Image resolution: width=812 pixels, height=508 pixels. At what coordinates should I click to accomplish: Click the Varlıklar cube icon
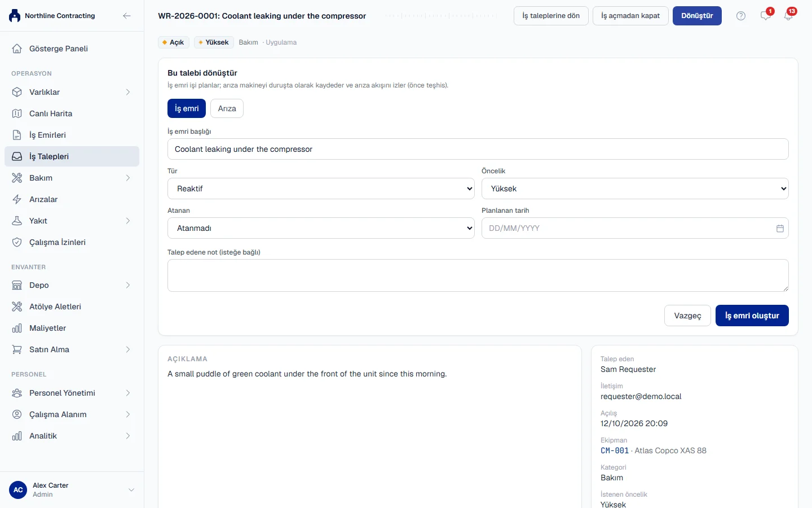coord(17,92)
